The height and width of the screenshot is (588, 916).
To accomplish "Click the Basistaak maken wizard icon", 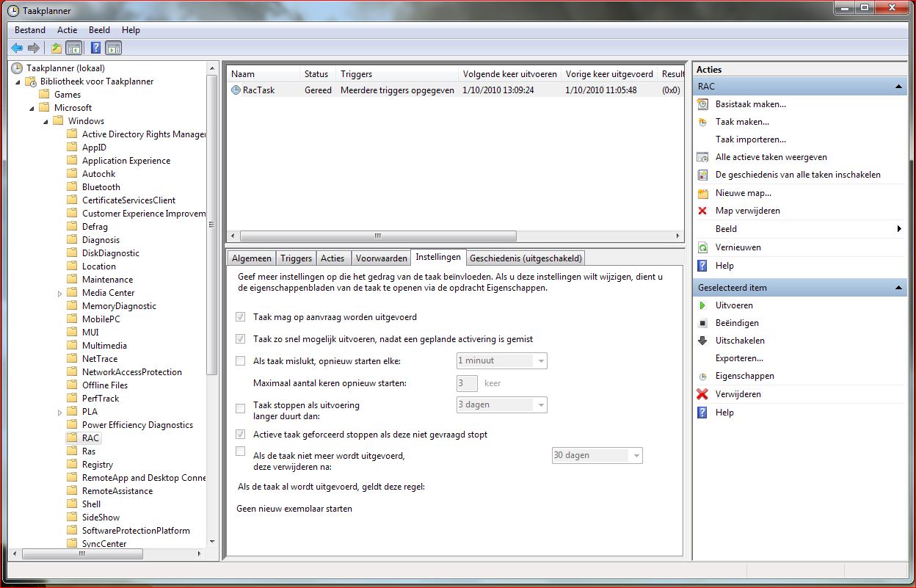I will [702, 104].
